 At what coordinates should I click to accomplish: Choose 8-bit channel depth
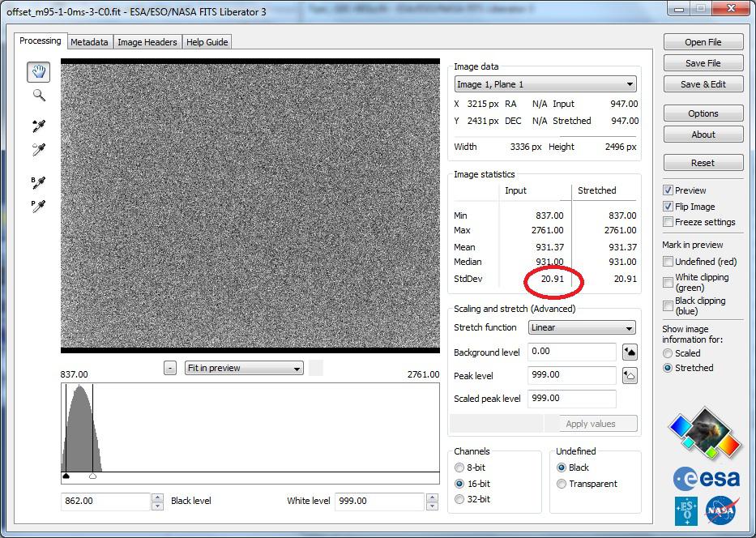click(x=459, y=468)
